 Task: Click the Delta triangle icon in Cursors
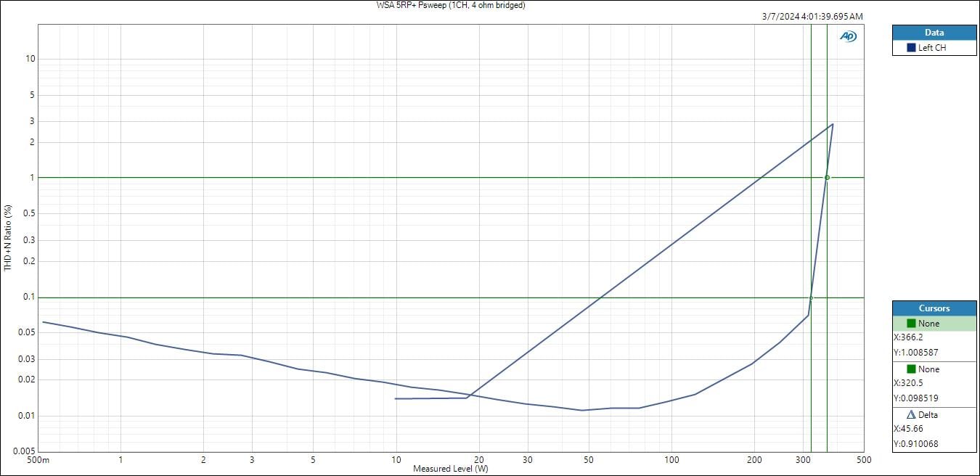pos(911,415)
